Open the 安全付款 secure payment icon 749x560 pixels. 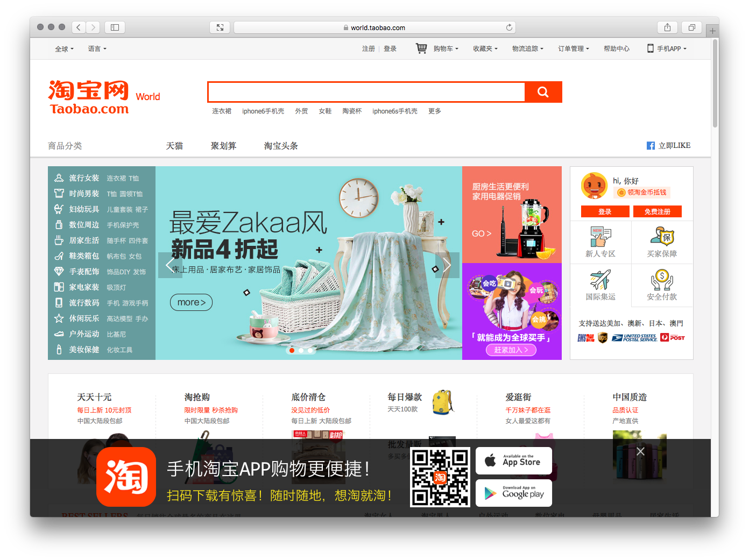pos(662,280)
